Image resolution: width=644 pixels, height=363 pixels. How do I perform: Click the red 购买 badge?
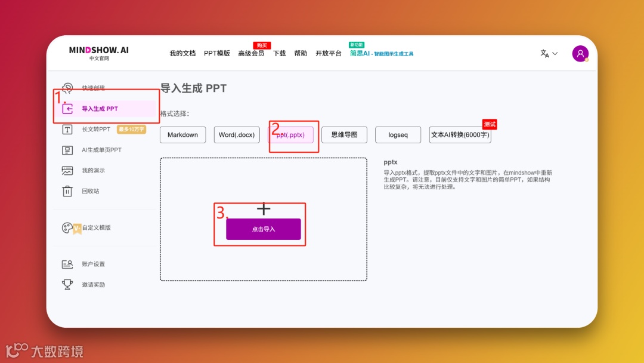point(262,45)
